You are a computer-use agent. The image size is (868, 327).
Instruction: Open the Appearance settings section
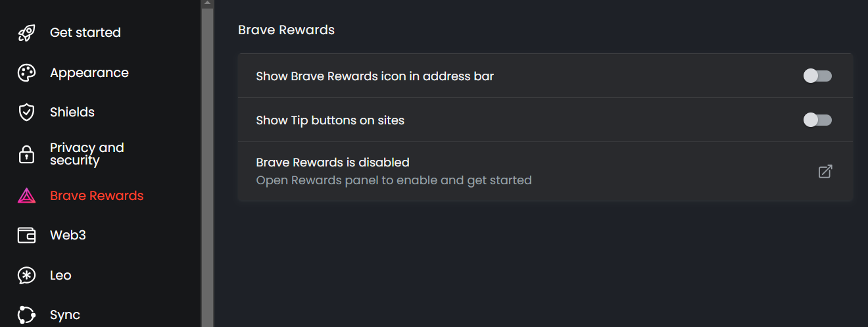click(89, 73)
